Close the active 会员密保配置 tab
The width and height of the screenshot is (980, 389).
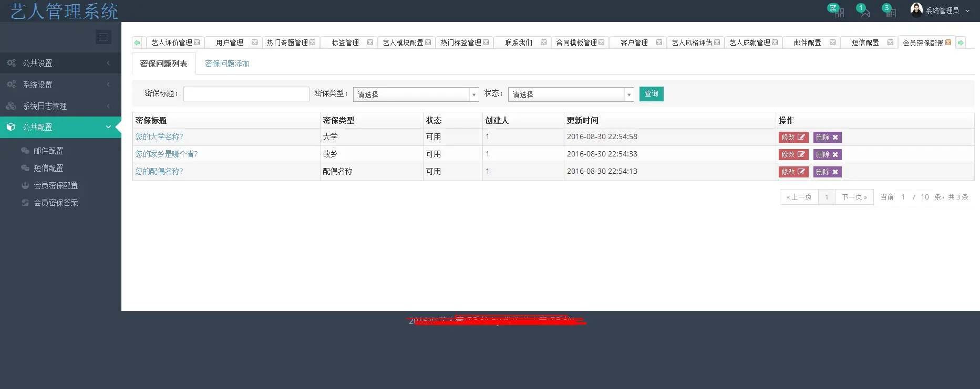(x=948, y=43)
